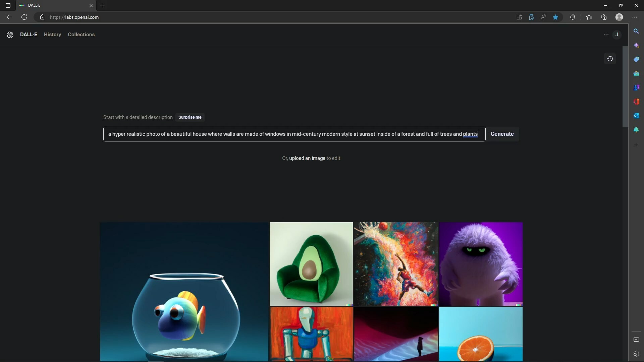Click the Generate button

502,134
